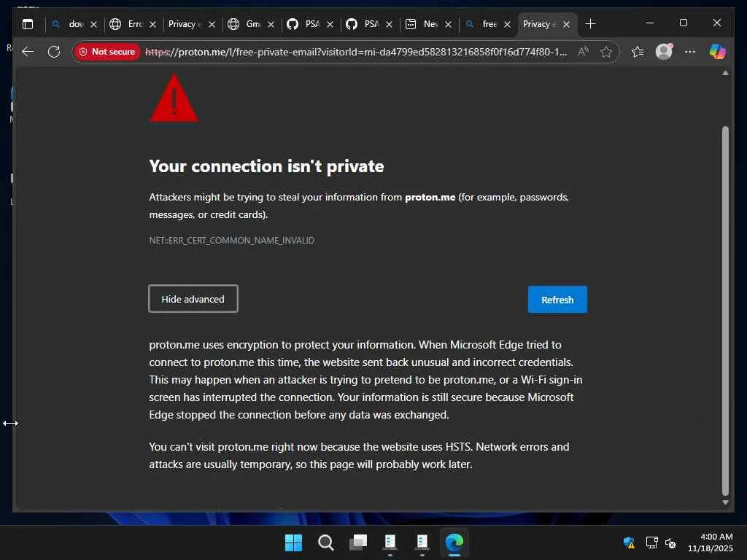Screen dimensions: 747x560
Task: Open the network status tray icon
Action: [651, 542]
